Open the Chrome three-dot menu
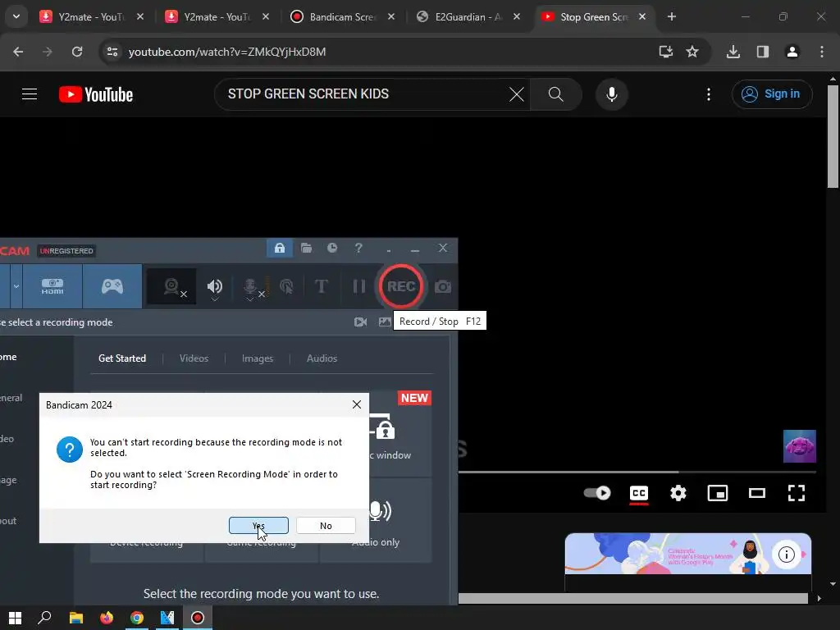This screenshot has width=840, height=630. 822,52
